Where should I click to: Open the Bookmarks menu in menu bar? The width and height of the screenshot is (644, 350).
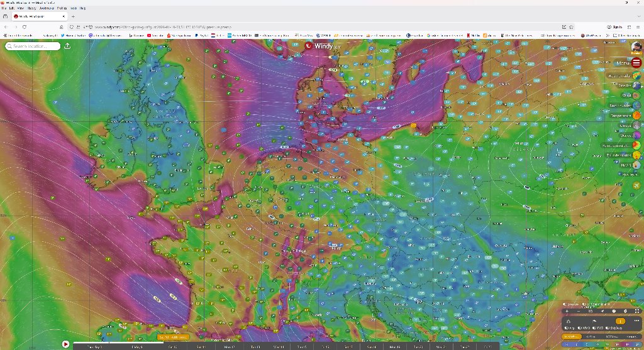[x=48, y=8]
